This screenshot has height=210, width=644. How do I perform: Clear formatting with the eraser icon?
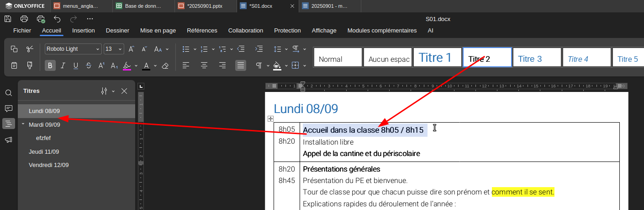click(x=165, y=65)
